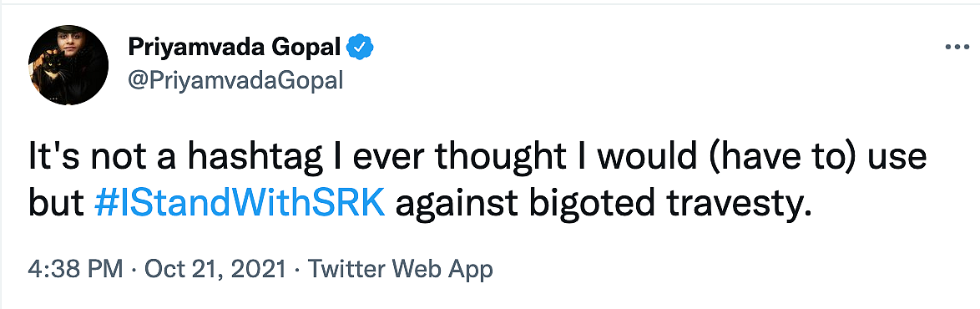The width and height of the screenshot is (980, 309).
Task: Open the three-dot More options menu
Action: (x=957, y=48)
